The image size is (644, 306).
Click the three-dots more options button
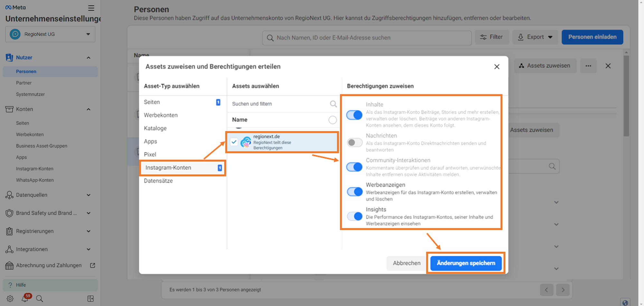pyautogui.click(x=588, y=66)
